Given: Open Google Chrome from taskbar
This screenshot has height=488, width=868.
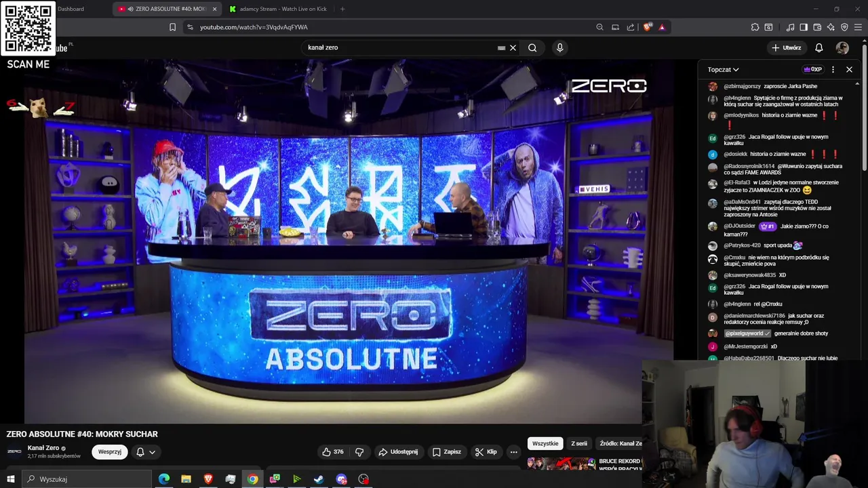Looking at the screenshot, I should coord(252,479).
